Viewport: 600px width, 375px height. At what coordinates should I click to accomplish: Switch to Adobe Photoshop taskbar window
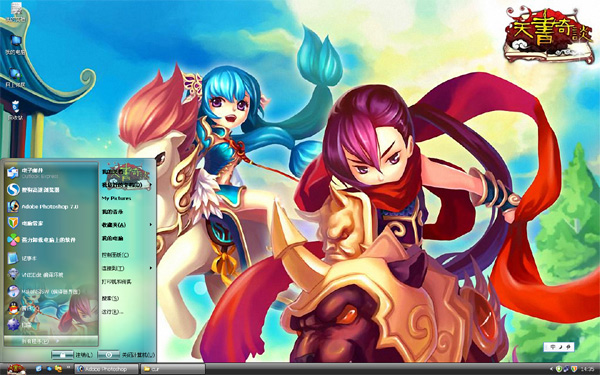click(106, 369)
